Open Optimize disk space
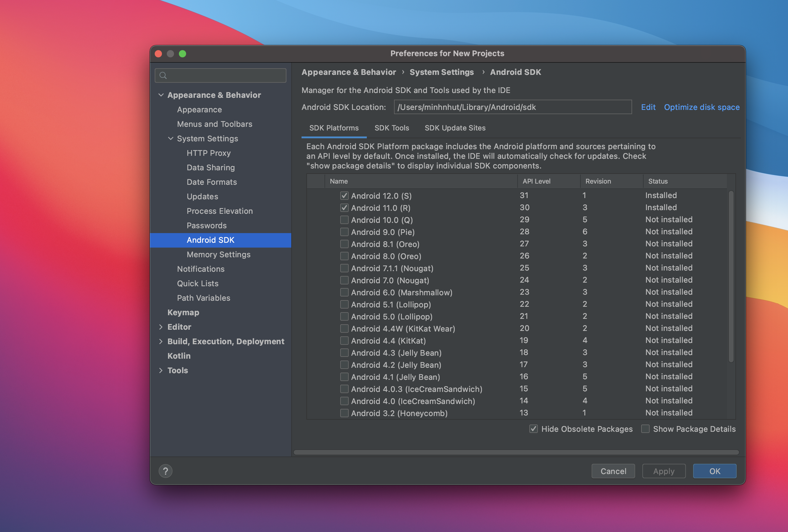 point(702,107)
